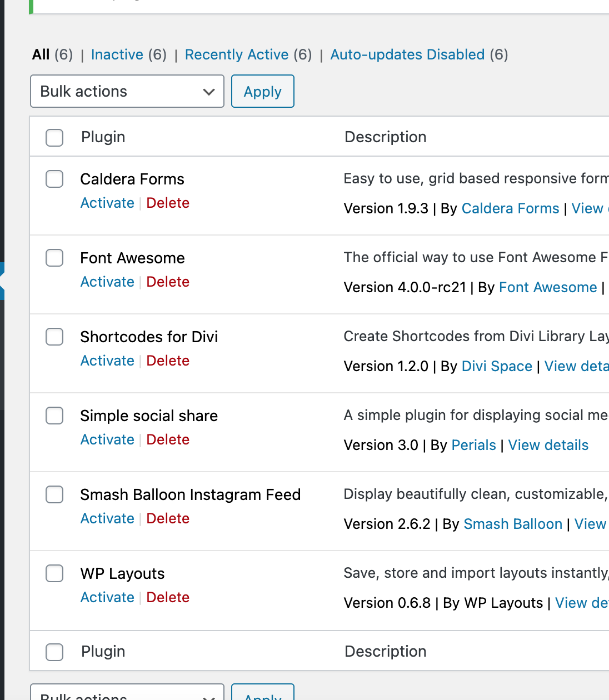609x700 pixels.
Task: Tick the Caldera Forms checkbox
Action: click(x=54, y=179)
